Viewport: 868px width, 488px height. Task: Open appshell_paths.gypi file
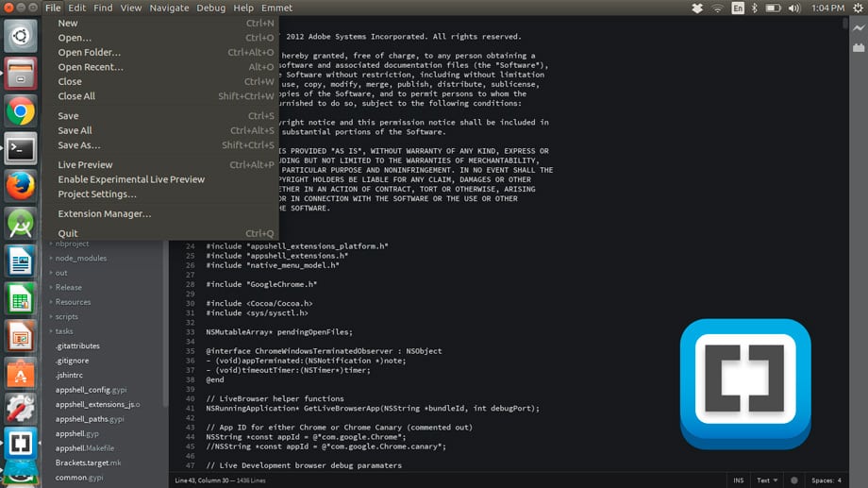coord(90,419)
